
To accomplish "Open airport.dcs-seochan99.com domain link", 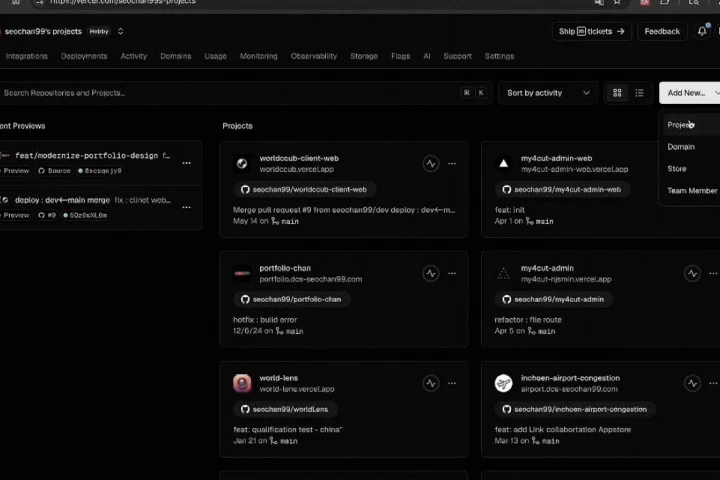I will click(x=569, y=389).
